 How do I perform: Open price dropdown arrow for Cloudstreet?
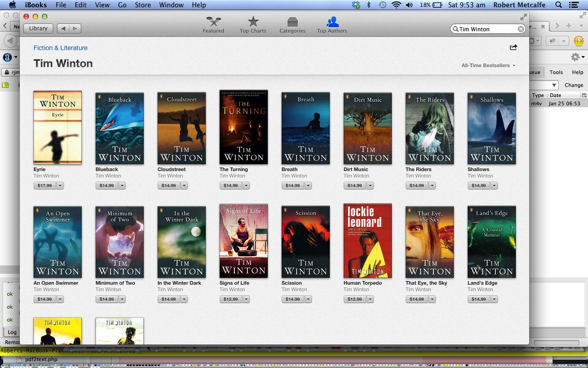(x=184, y=186)
